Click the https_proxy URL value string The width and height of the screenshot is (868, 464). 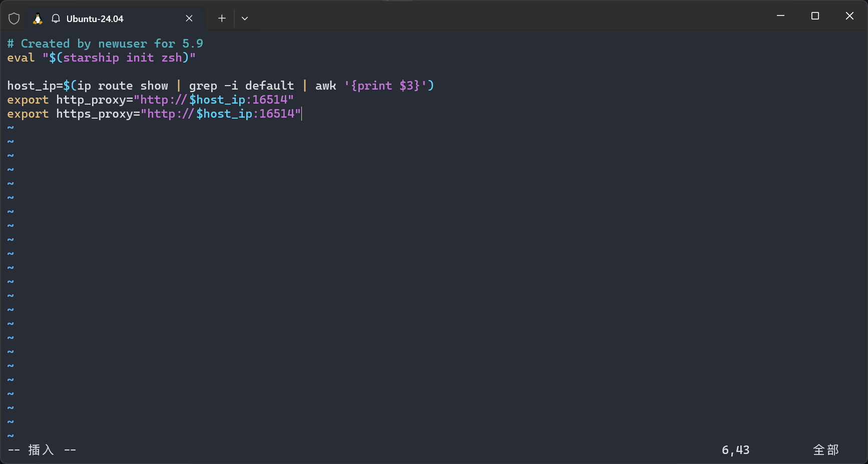(221, 114)
